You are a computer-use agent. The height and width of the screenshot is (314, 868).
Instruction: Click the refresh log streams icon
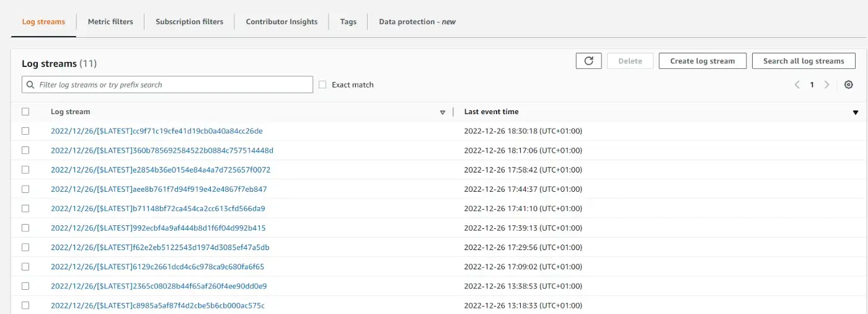click(x=588, y=61)
